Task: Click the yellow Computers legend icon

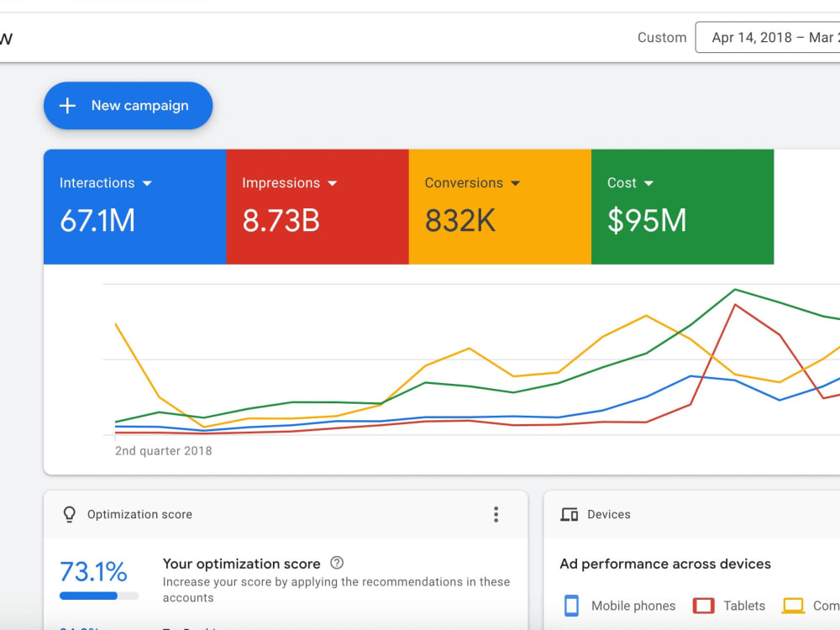Action: [793, 606]
